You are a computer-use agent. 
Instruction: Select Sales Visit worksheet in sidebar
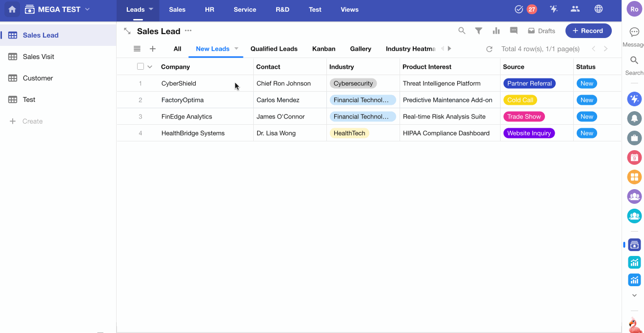(x=38, y=57)
